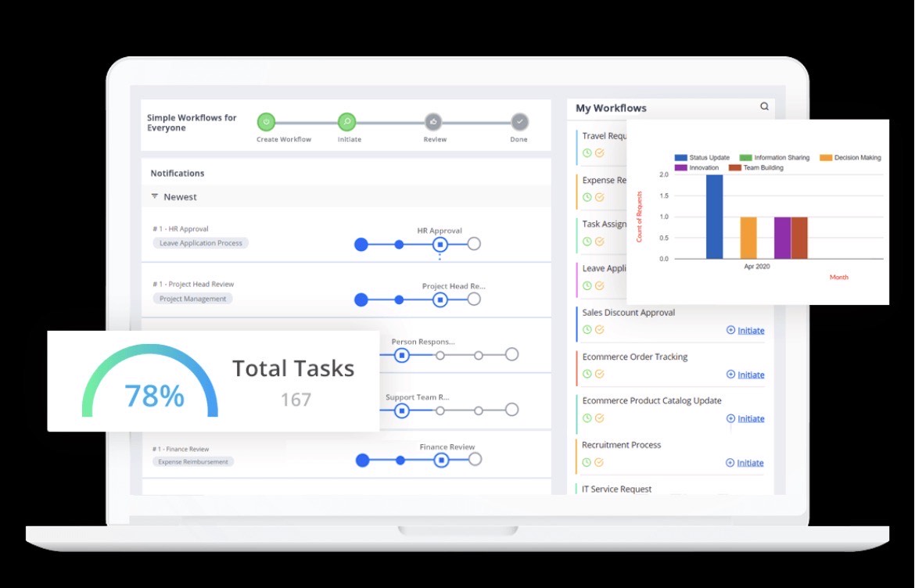
Task: Click the filter icon beside Newest
Action: [154, 197]
